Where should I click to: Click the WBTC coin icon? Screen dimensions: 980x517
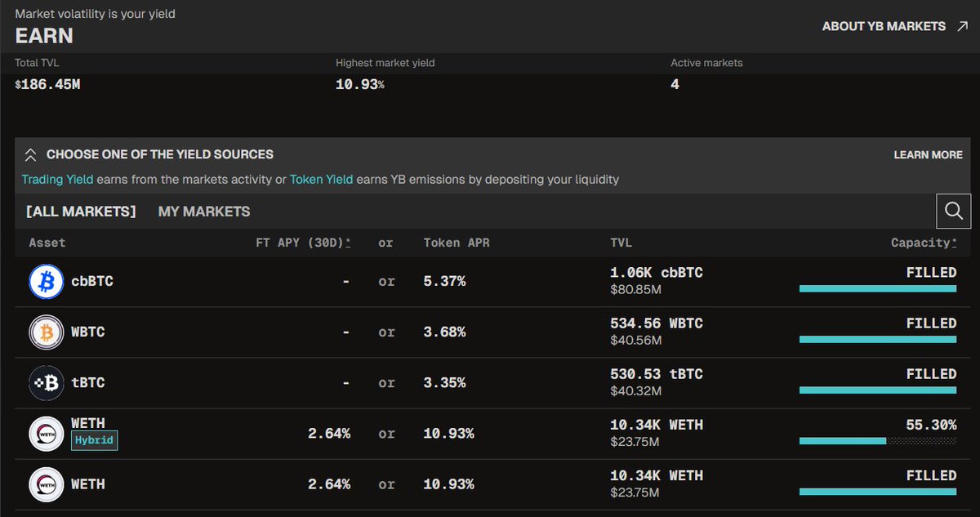coord(47,332)
